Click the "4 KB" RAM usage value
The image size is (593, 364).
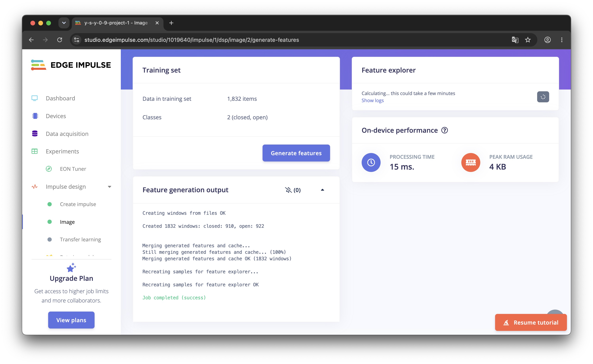coord(497,167)
